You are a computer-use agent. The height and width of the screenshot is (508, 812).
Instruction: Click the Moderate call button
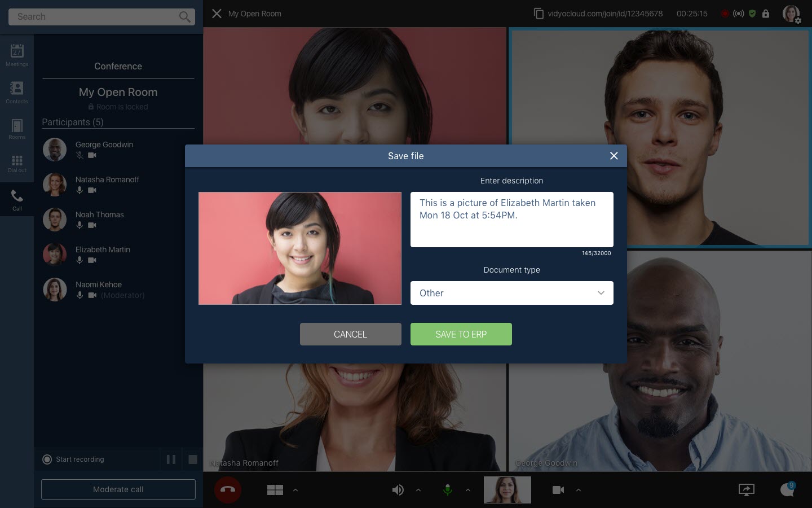pos(118,489)
